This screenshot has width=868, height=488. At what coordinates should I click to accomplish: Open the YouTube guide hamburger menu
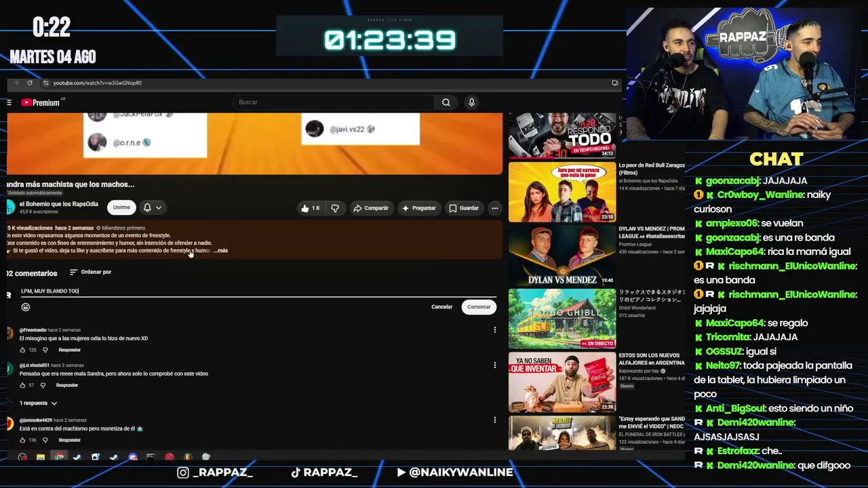(9, 102)
